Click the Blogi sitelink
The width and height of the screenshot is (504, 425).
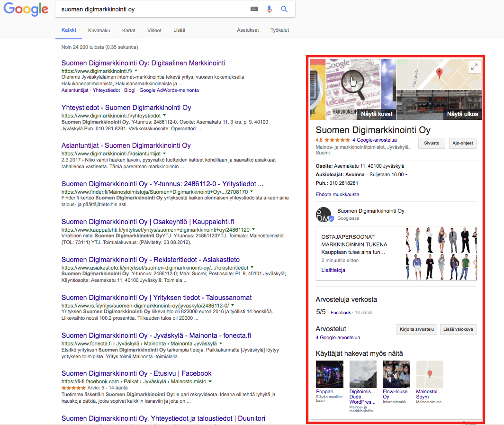pyautogui.click(x=129, y=90)
